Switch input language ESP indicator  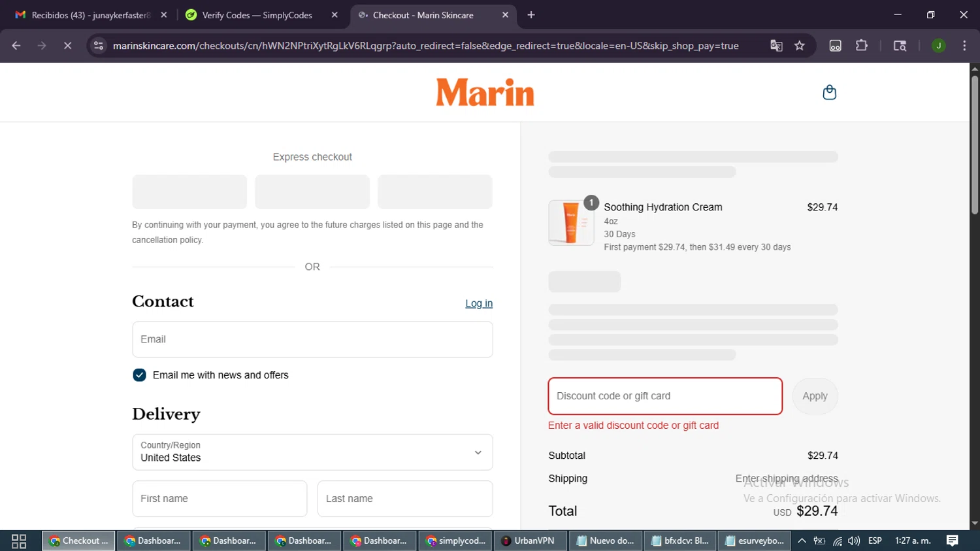[x=875, y=541]
